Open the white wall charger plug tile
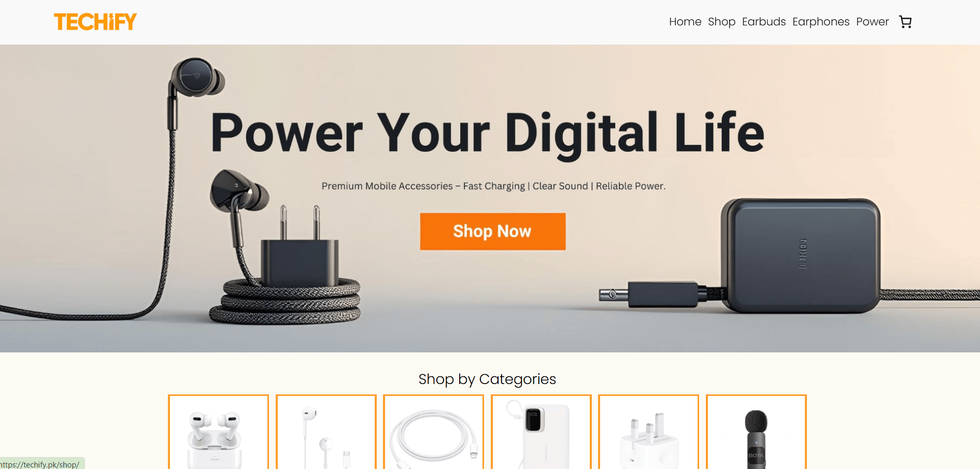This screenshot has width=980, height=469. 648,432
